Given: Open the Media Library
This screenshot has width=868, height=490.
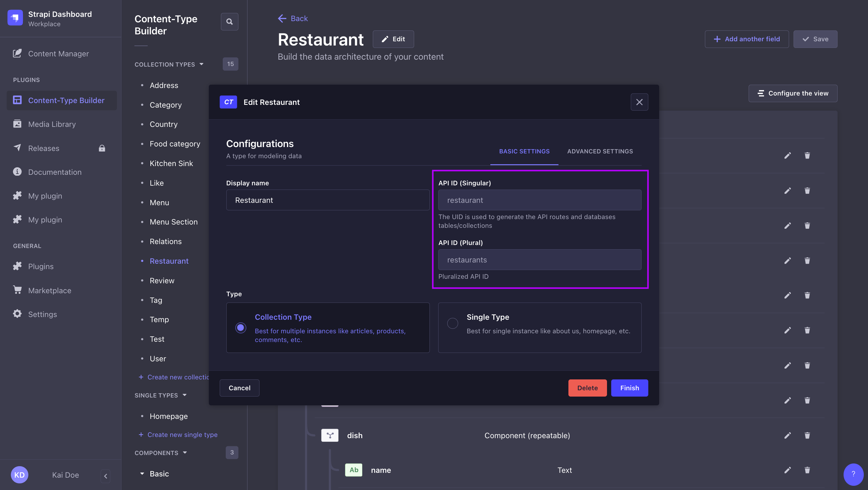Looking at the screenshot, I should tap(52, 124).
